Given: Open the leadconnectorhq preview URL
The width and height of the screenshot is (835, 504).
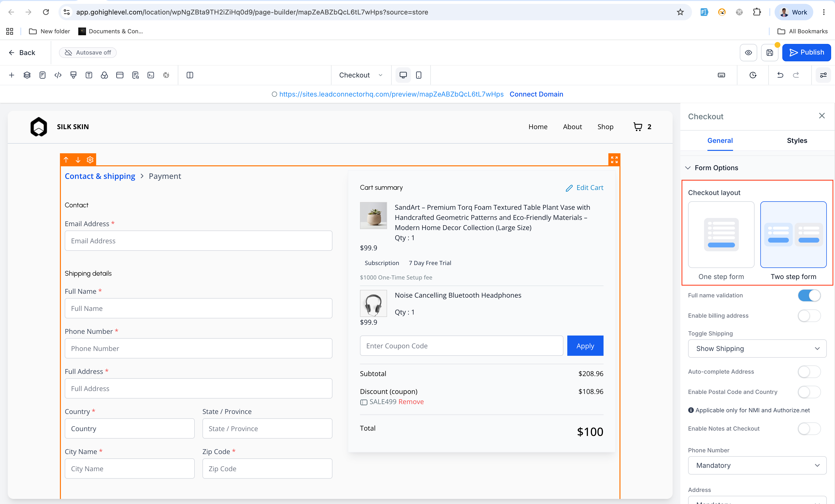Looking at the screenshot, I should (391, 94).
